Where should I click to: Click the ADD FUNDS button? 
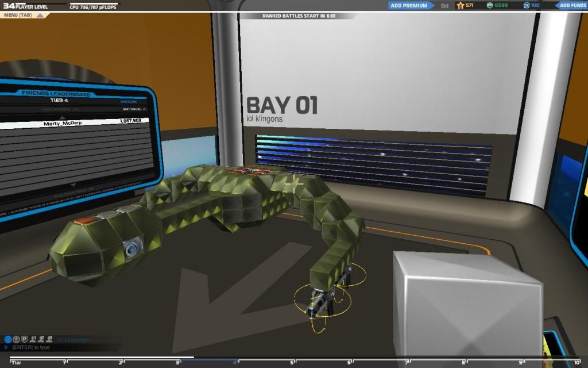(x=572, y=5)
